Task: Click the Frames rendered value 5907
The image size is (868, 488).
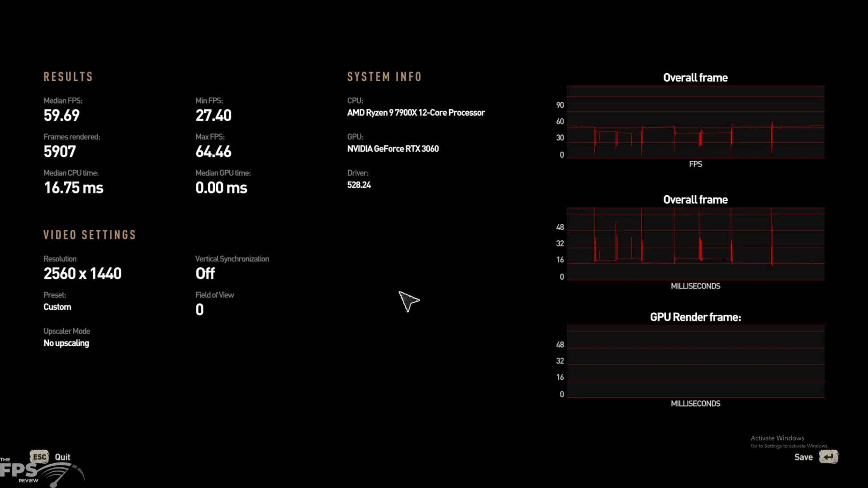Action: tap(60, 151)
